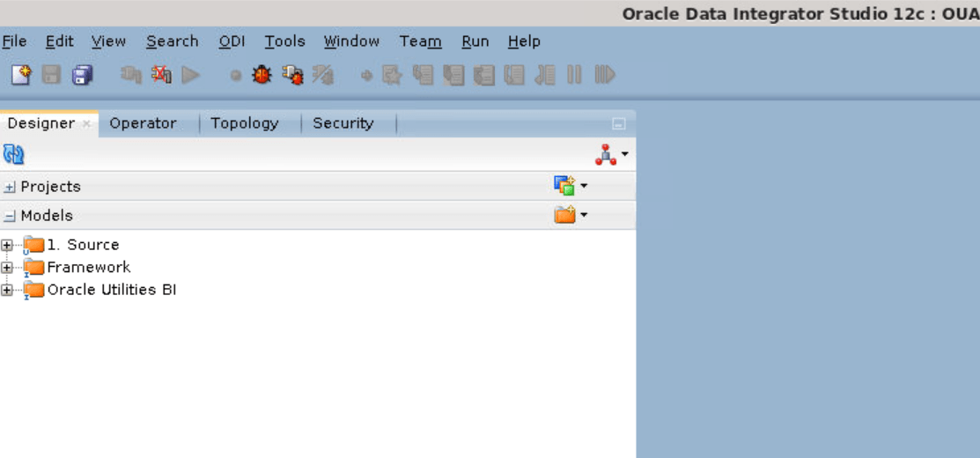Click the grayed Connect plug icon
Screen dimensions: 980x458
tap(131, 76)
